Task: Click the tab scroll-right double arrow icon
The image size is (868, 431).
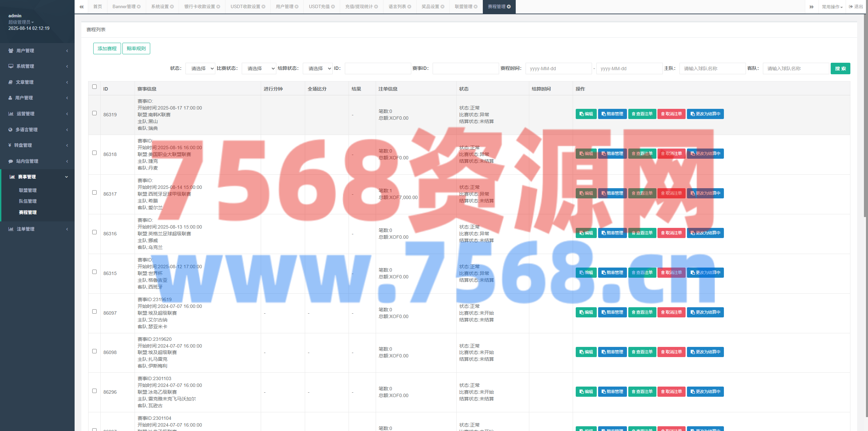Action: tap(811, 7)
